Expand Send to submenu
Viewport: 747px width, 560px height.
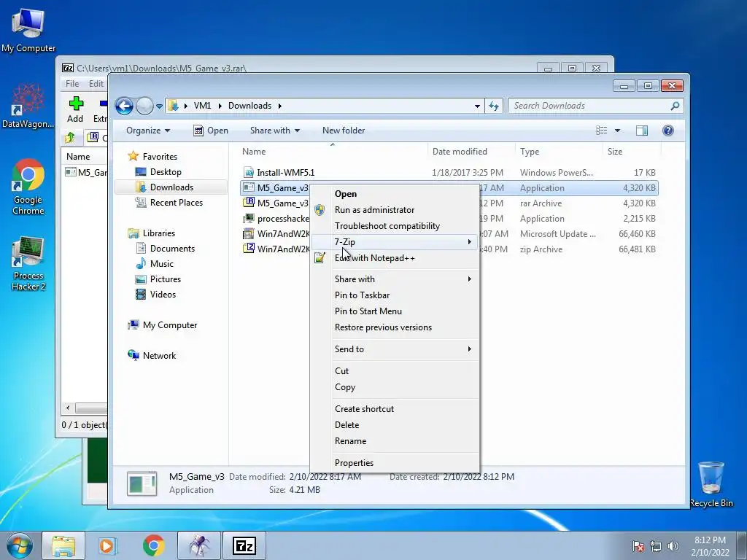point(394,349)
